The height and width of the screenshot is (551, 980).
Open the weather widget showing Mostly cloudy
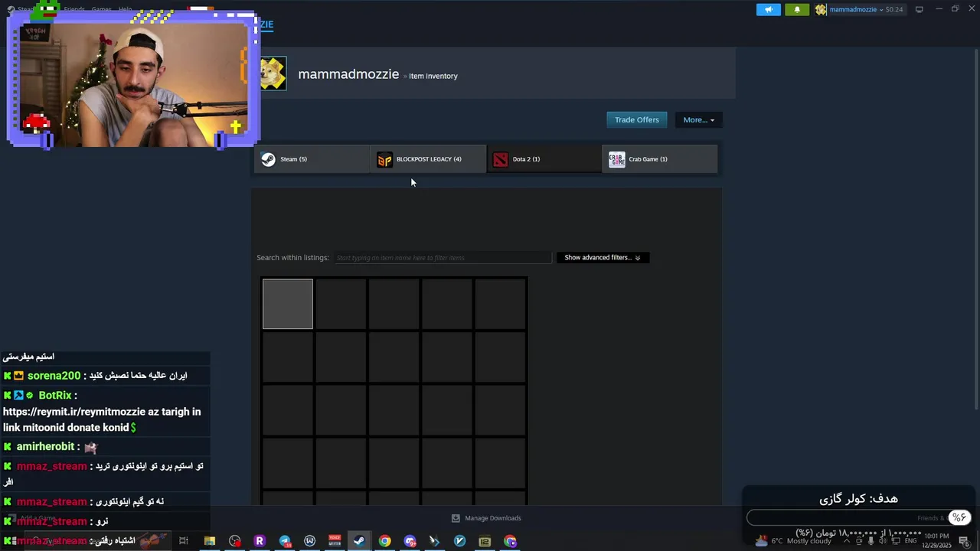click(x=793, y=541)
